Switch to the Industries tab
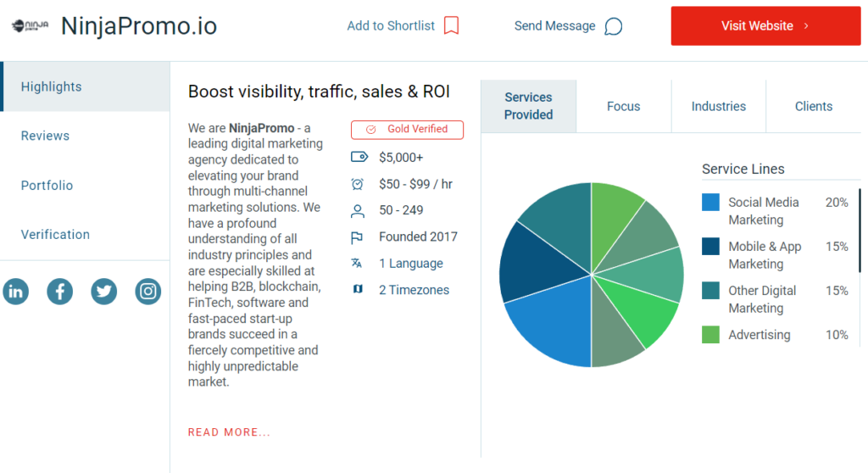Viewport: 868px width, 473px height. (x=718, y=106)
